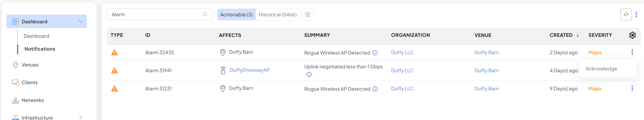This screenshot has height=120, width=644.
Task: Click location pin icon in Alarm 32435 row
Action: click(x=222, y=52)
